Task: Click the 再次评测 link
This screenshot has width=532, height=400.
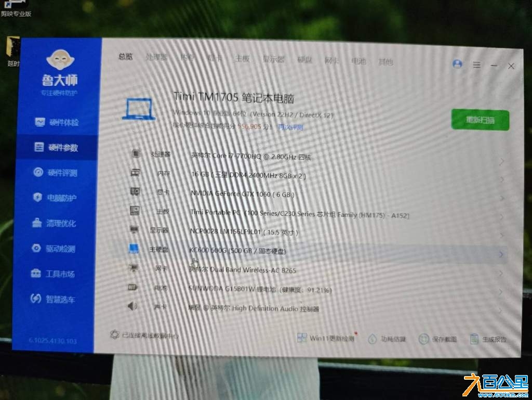Action: [290, 127]
